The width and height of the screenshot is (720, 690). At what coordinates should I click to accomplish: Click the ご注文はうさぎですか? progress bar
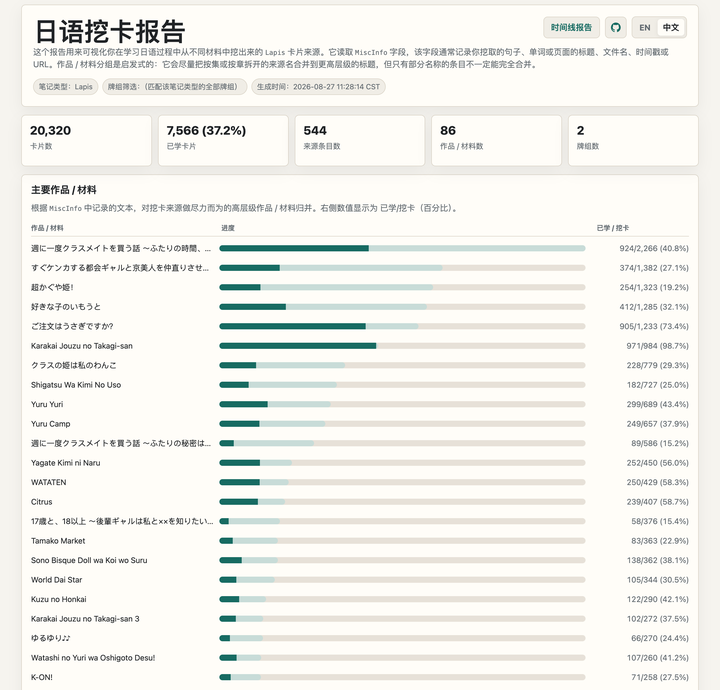(x=402, y=326)
